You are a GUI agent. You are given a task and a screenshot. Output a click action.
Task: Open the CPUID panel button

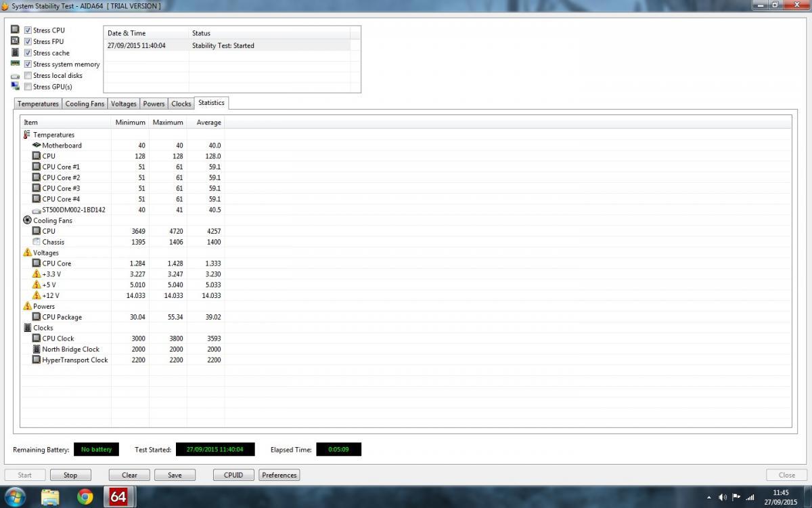[233, 475]
